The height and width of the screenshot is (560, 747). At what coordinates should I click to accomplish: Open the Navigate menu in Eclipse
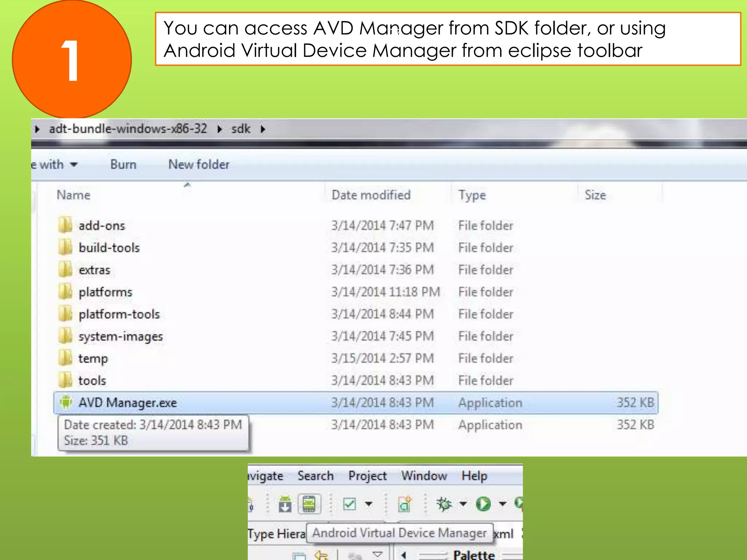pos(266,476)
